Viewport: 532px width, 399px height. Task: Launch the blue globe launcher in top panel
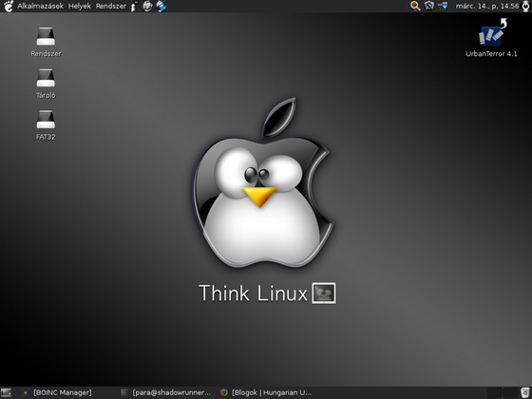[x=161, y=6]
